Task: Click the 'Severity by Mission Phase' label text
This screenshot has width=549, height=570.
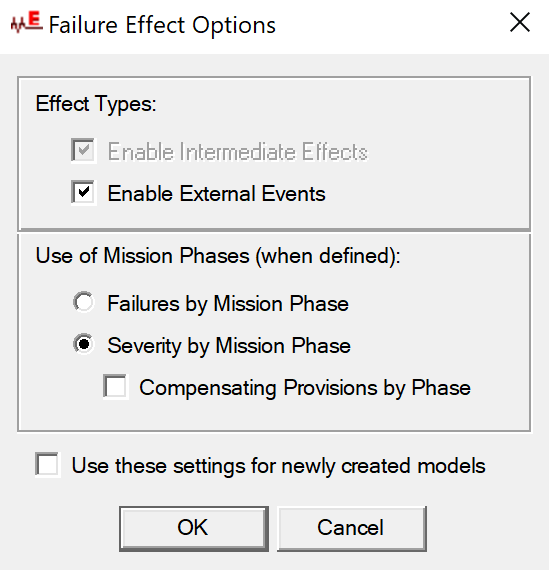Action: [x=229, y=345]
